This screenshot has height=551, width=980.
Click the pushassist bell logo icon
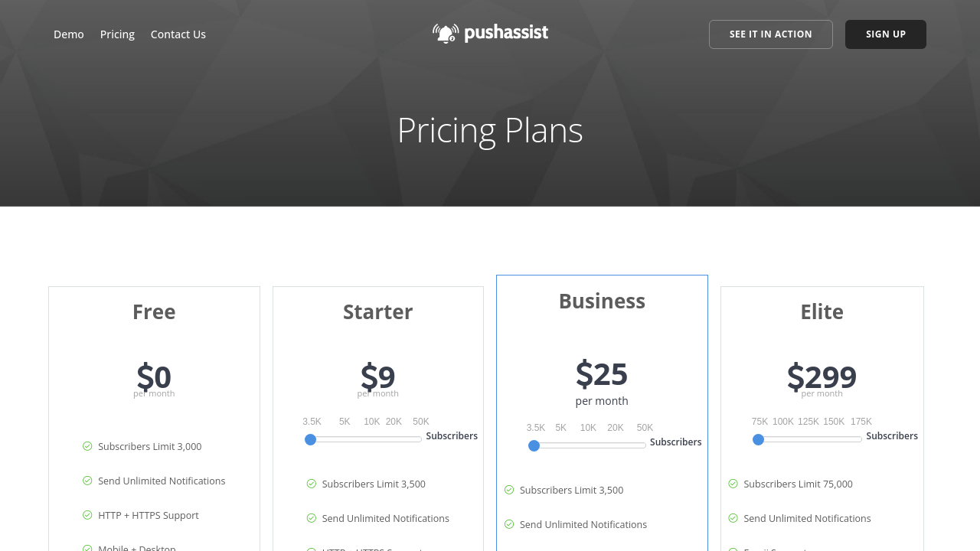(446, 34)
